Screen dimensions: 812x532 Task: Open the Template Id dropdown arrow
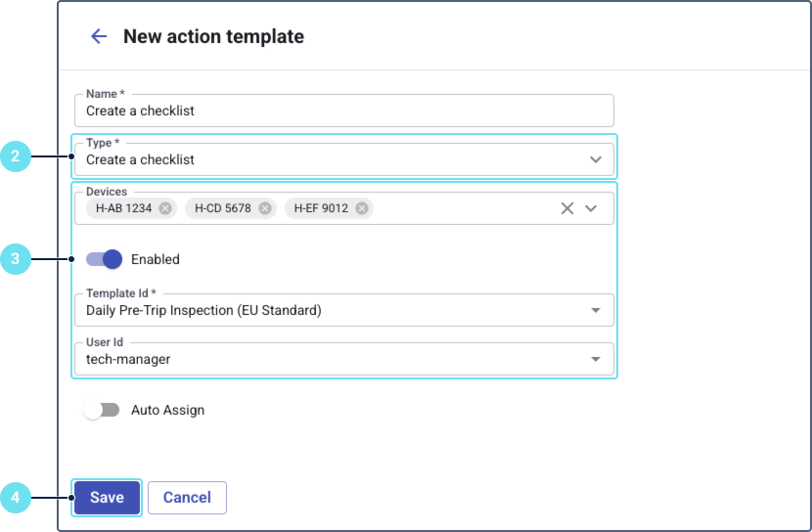pyautogui.click(x=596, y=311)
